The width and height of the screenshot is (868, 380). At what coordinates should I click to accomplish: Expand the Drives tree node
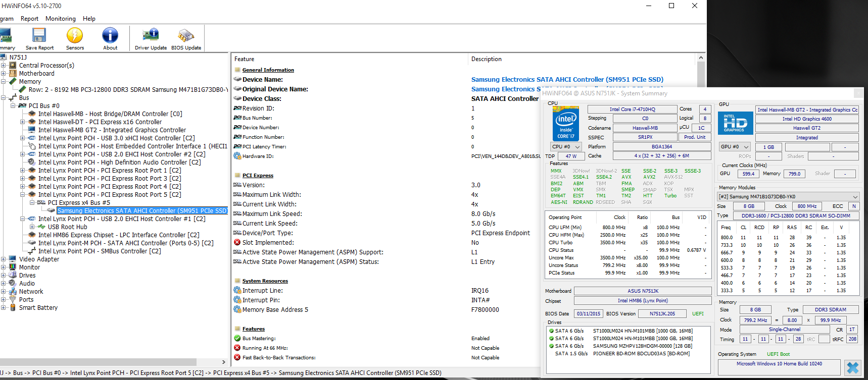pyautogui.click(x=4, y=276)
